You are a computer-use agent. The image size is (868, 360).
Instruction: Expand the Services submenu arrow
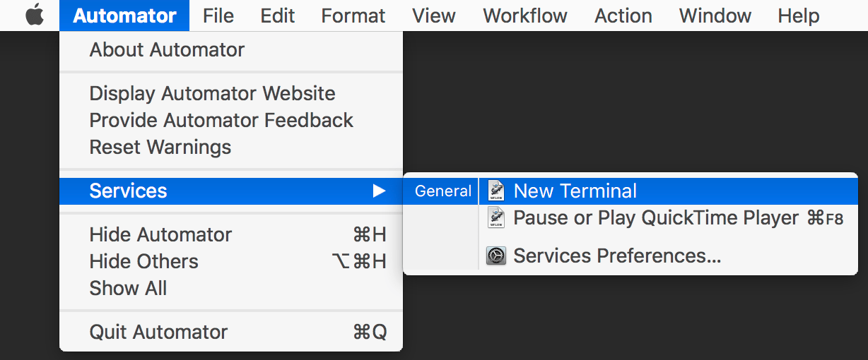pyautogui.click(x=380, y=191)
